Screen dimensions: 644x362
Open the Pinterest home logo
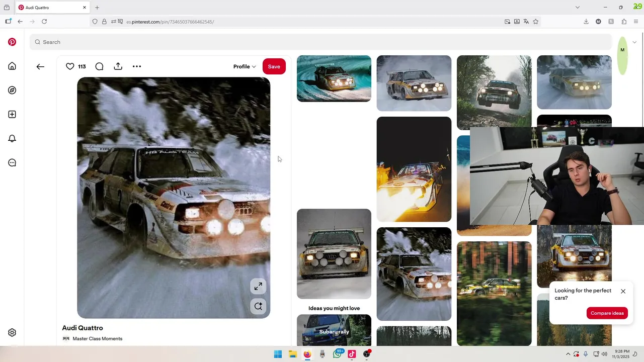tap(12, 42)
